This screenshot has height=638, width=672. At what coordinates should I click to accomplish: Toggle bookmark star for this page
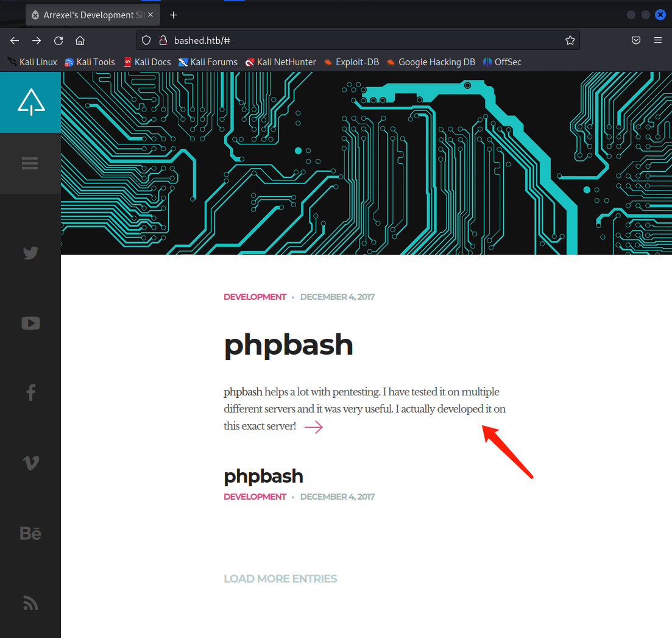[x=570, y=40]
